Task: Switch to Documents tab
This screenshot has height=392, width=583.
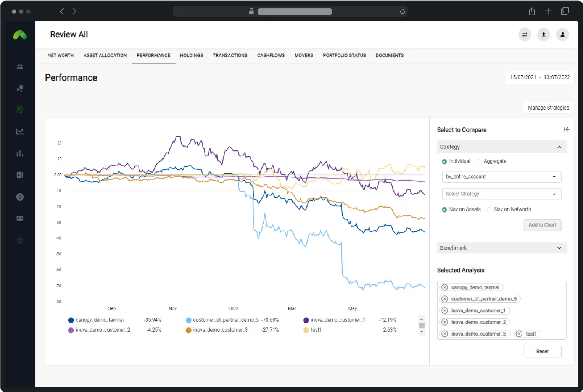Action: pos(390,55)
